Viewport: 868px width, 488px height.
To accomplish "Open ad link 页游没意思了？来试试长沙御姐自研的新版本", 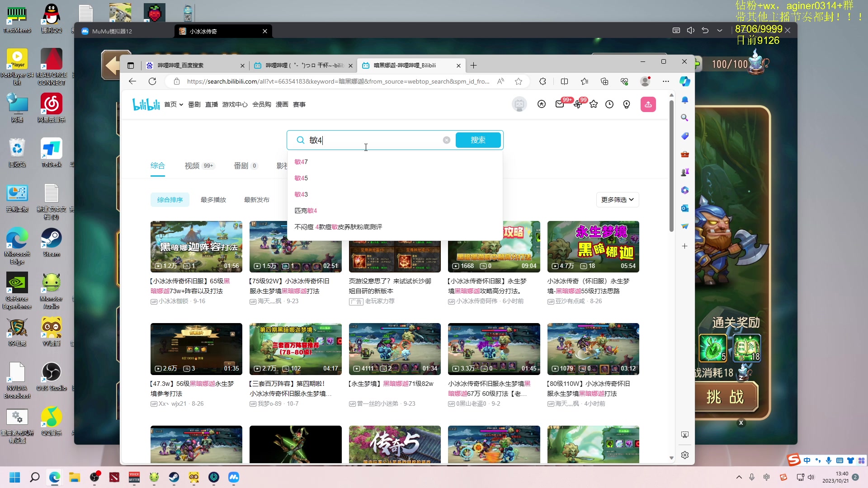I will coord(390,286).
